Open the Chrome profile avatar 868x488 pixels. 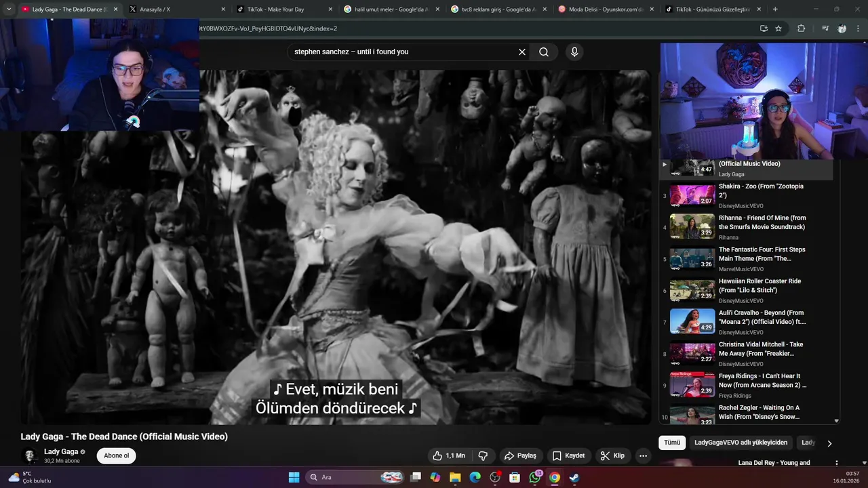pos(842,28)
